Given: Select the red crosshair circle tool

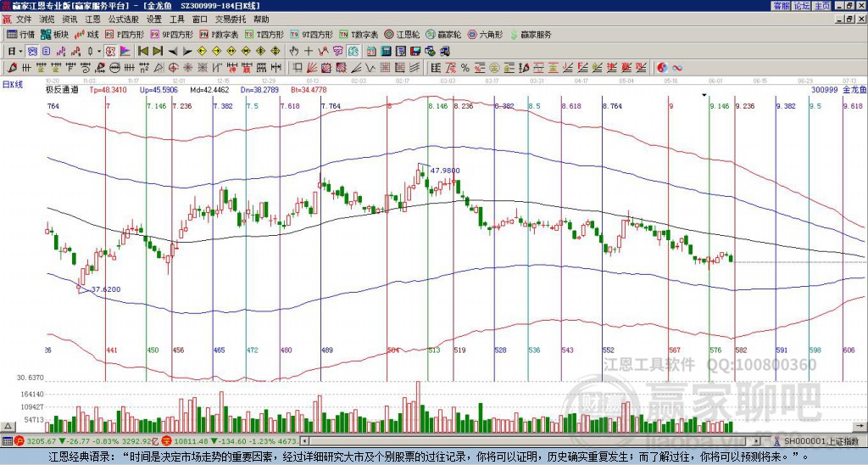Looking at the screenshot, I should 173,68.
